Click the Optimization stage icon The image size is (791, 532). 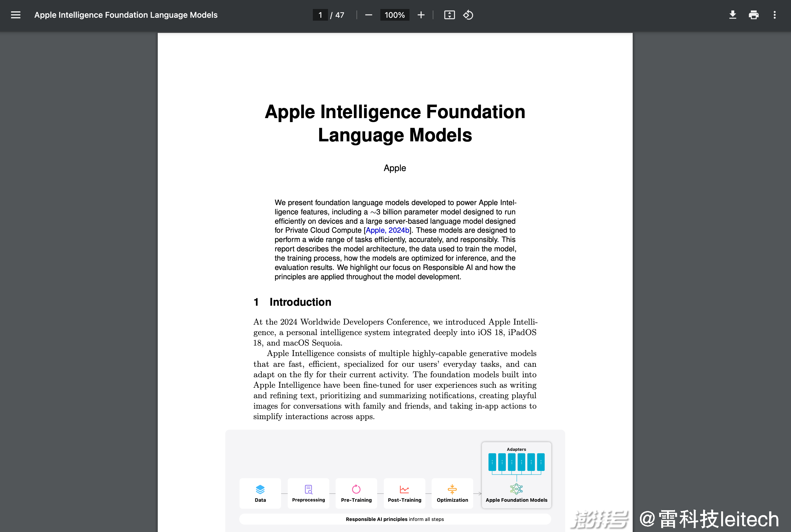[452, 489]
